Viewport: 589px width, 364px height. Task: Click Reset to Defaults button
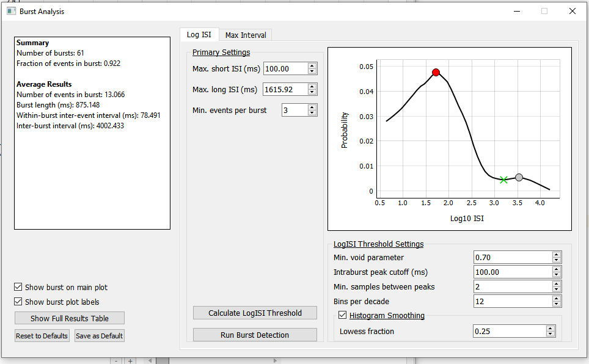[x=42, y=336]
